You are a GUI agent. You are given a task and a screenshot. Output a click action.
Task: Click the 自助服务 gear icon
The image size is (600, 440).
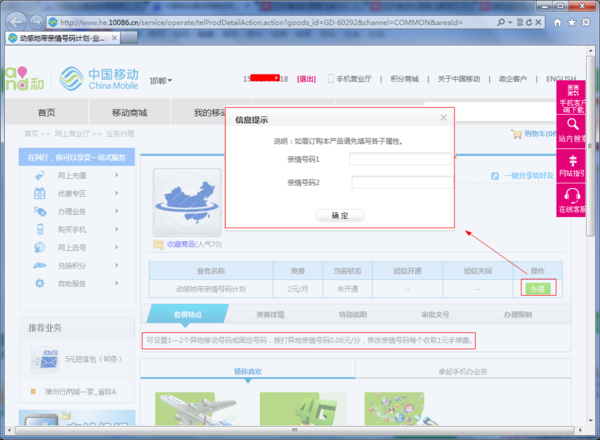(39, 283)
